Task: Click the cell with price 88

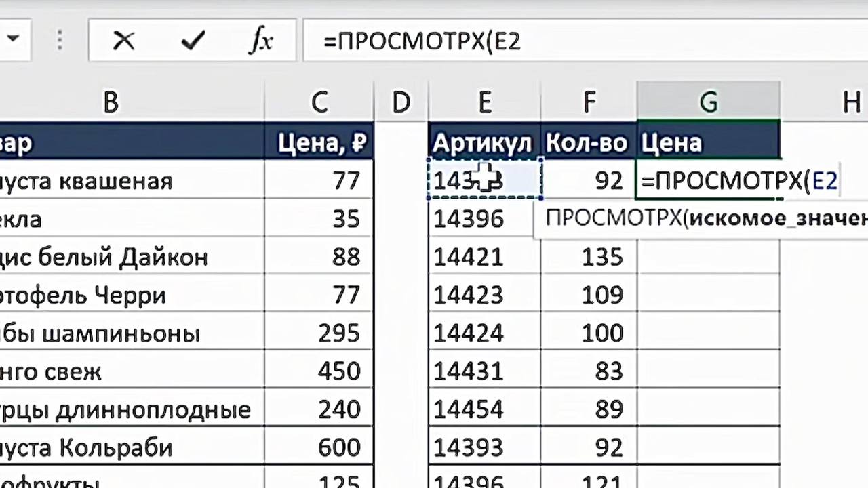Action: point(319,257)
